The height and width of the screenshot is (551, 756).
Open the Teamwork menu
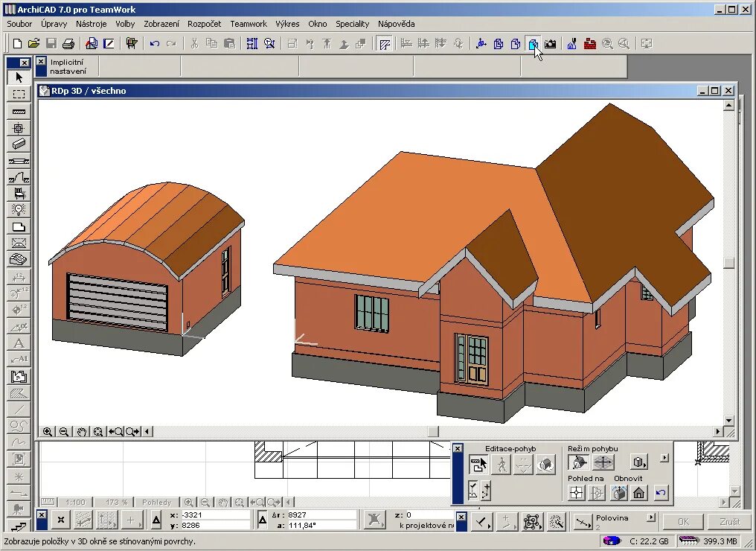click(249, 24)
